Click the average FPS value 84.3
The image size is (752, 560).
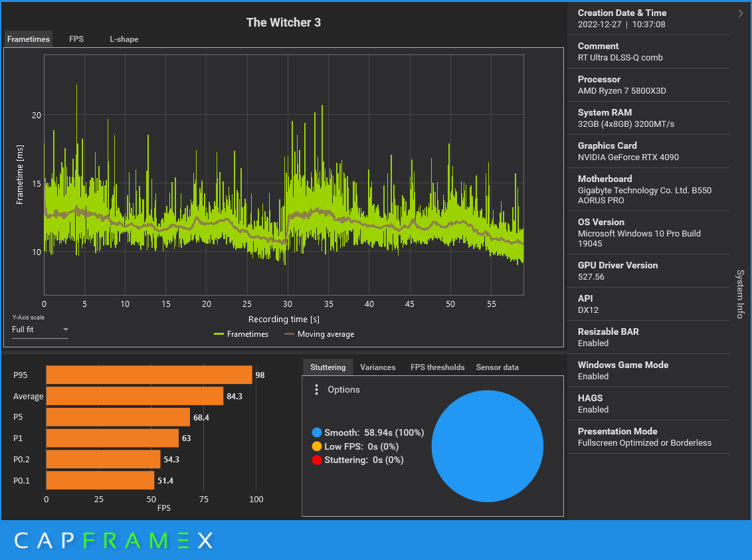pyautogui.click(x=235, y=397)
